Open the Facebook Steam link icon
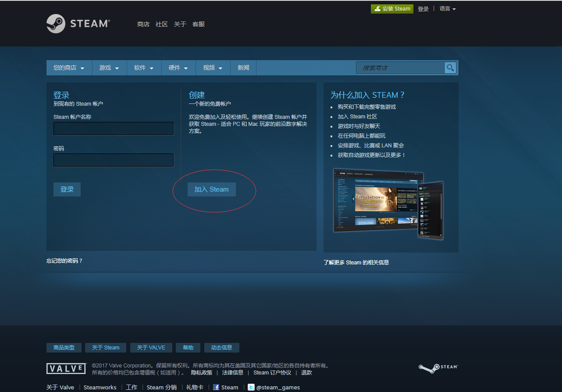The image size is (562, 392). [x=216, y=387]
